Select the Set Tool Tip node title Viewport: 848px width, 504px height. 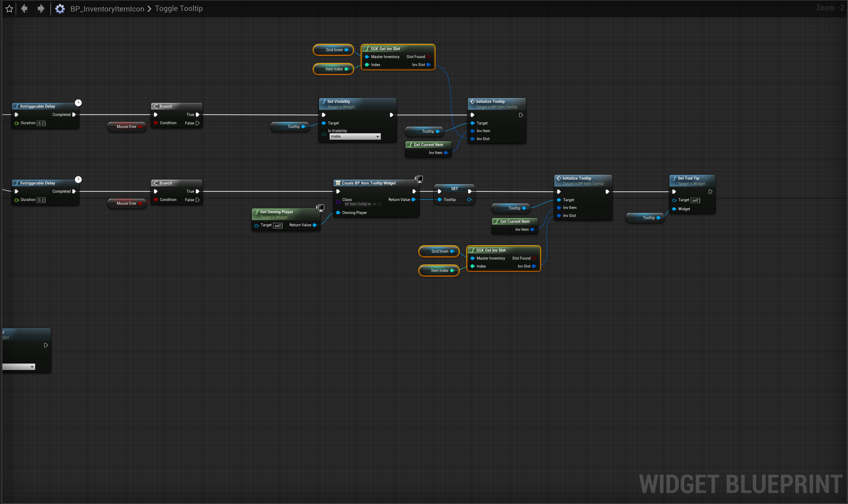tap(688, 178)
